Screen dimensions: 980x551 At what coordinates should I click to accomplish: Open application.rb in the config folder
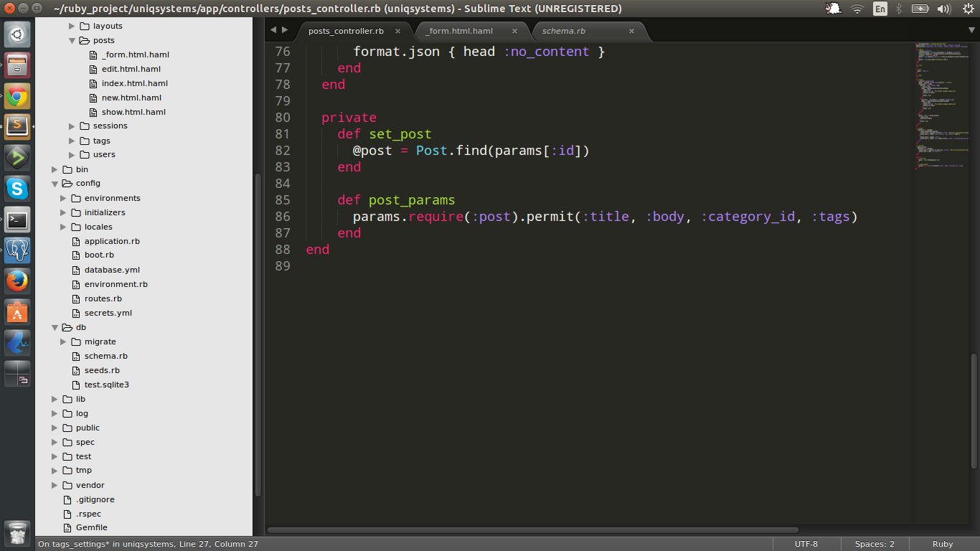click(112, 241)
